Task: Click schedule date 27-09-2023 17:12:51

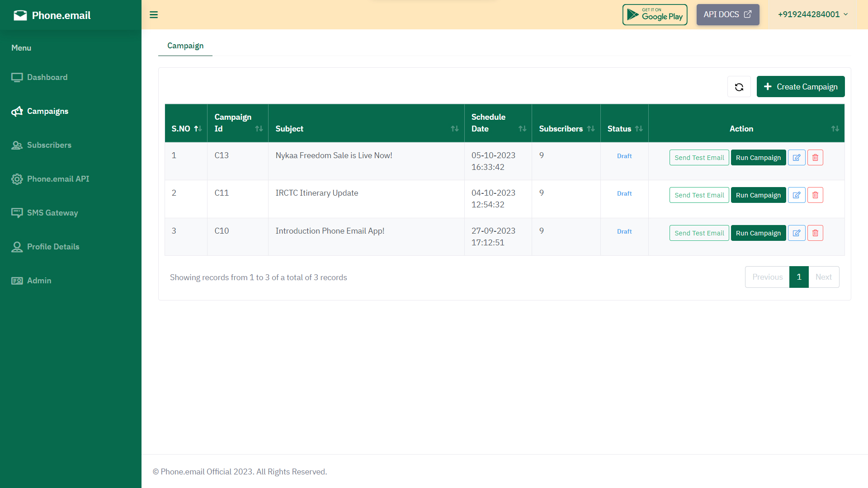Action: point(493,237)
